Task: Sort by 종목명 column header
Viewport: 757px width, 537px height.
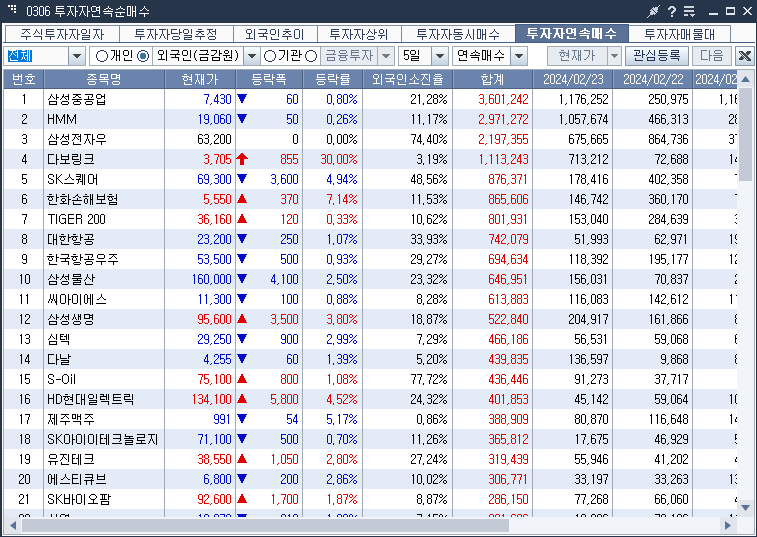Action: point(104,79)
